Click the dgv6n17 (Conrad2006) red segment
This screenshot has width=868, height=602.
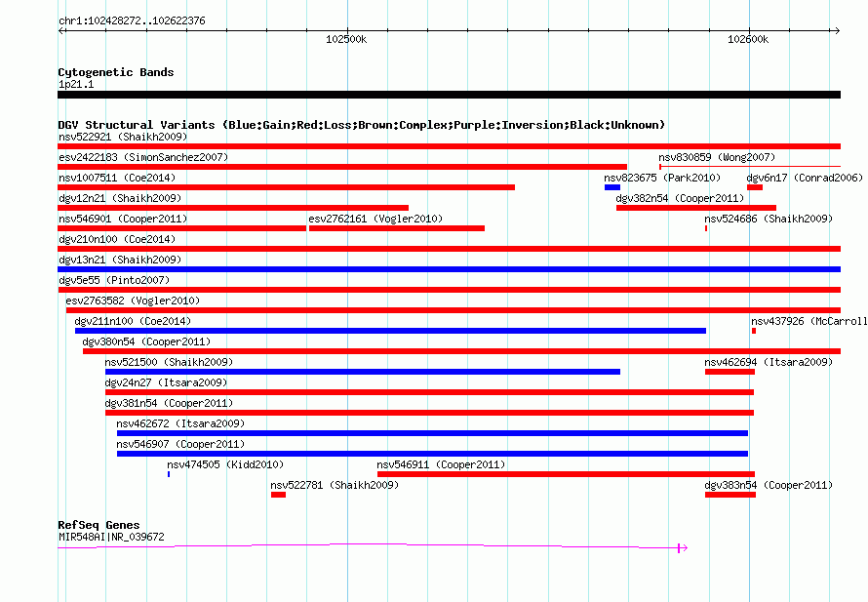tap(755, 187)
